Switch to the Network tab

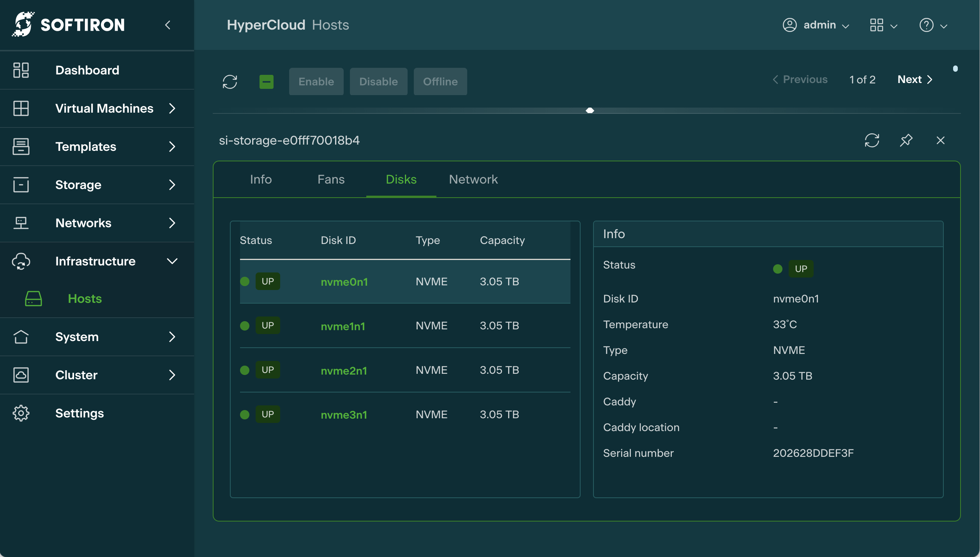point(473,179)
